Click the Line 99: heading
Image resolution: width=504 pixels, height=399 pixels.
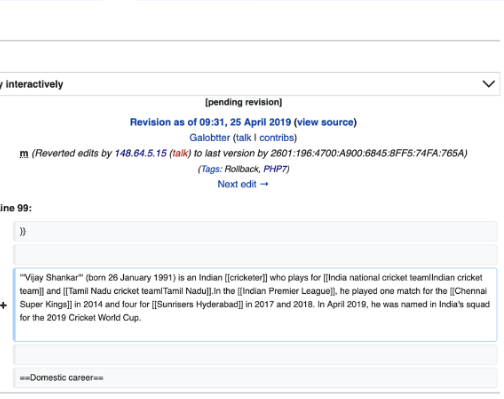click(x=16, y=208)
